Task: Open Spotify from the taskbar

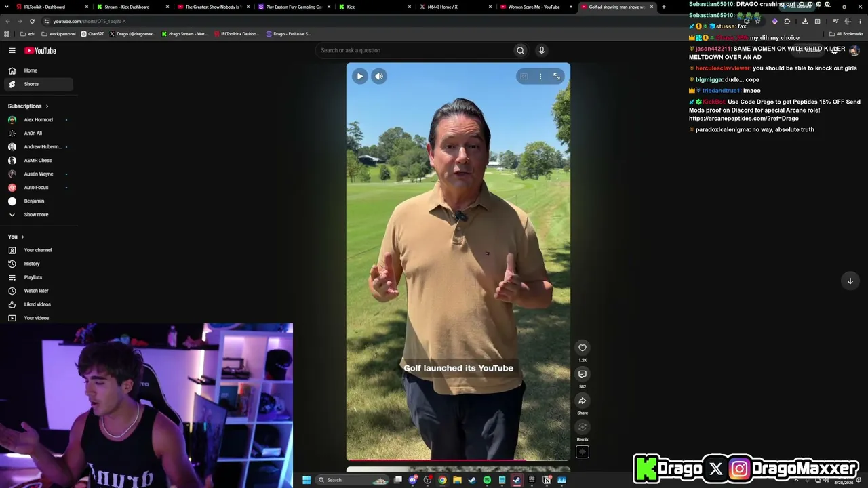Action: 487,480
